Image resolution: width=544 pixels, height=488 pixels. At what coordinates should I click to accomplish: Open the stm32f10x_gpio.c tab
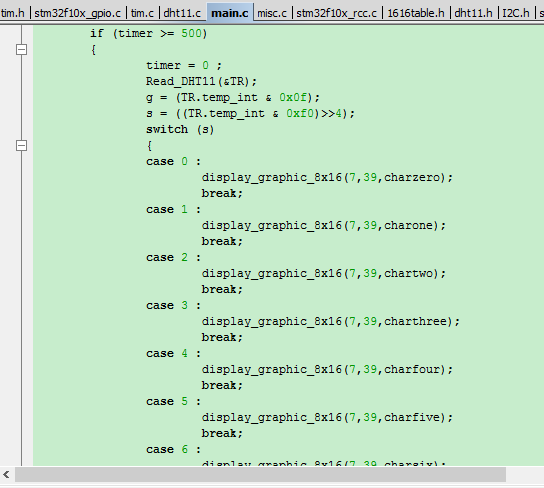click(77, 13)
